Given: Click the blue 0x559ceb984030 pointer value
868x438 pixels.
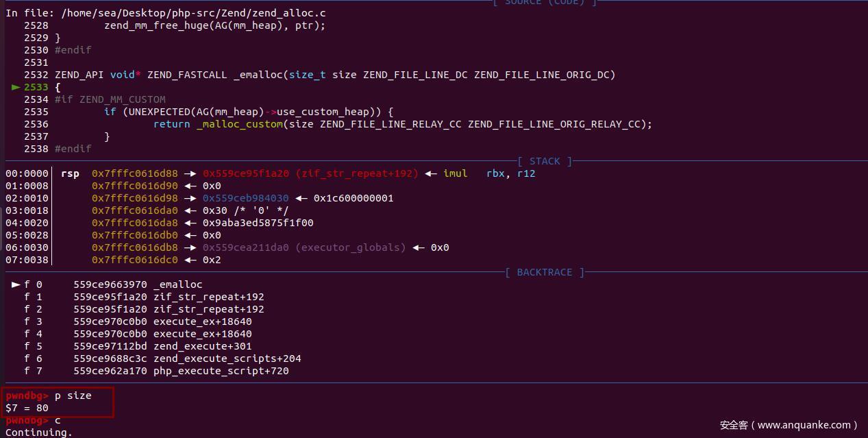Looking at the screenshot, I should tap(245, 198).
